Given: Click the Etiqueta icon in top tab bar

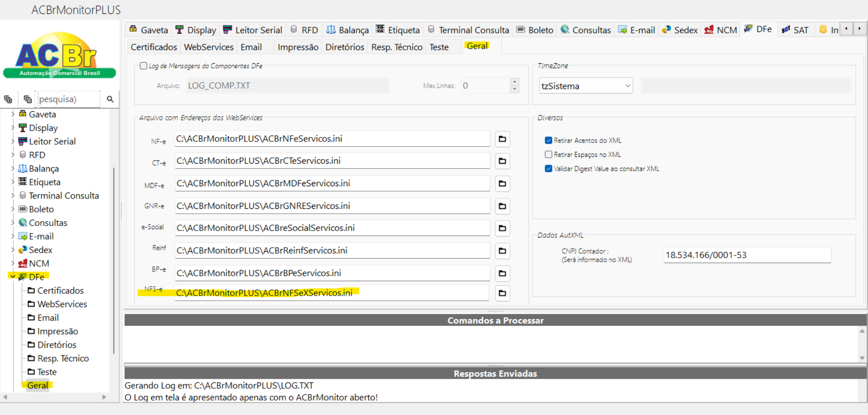Looking at the screenshot, I should [380, 29].
